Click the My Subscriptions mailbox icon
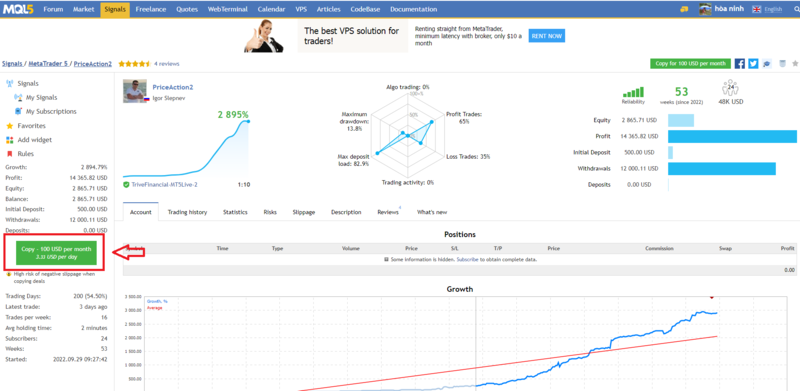800x391 pixels. [18, 111]
